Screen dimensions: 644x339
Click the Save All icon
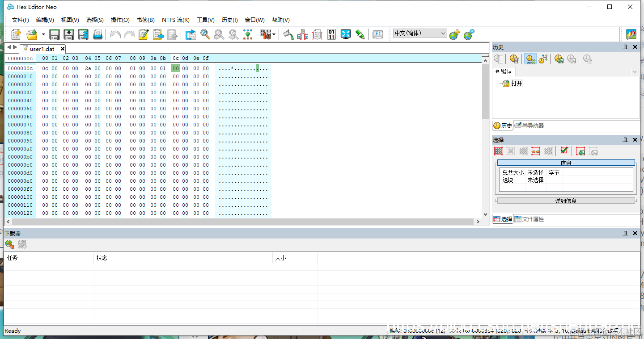(x=83, y=34)
